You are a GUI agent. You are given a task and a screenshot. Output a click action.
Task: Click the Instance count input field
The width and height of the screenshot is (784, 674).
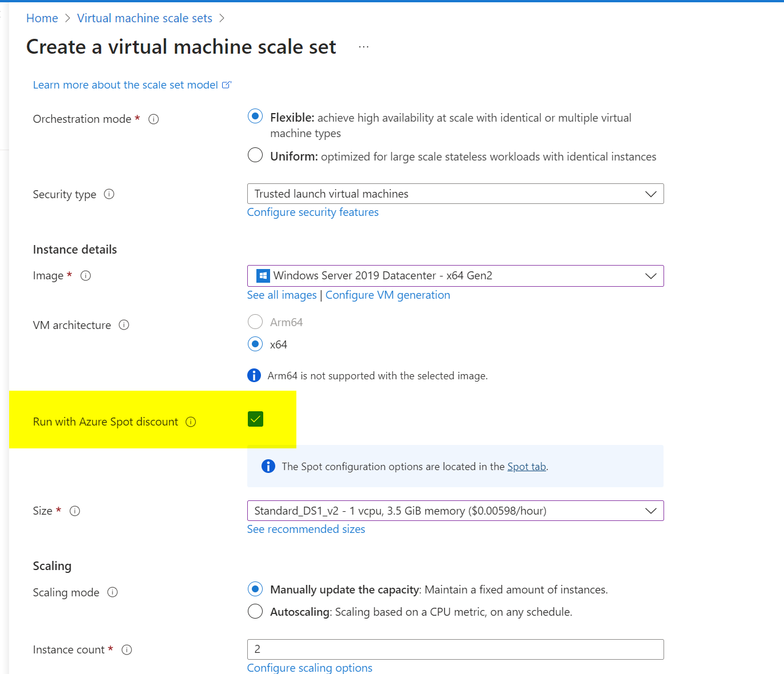point(456,649)
